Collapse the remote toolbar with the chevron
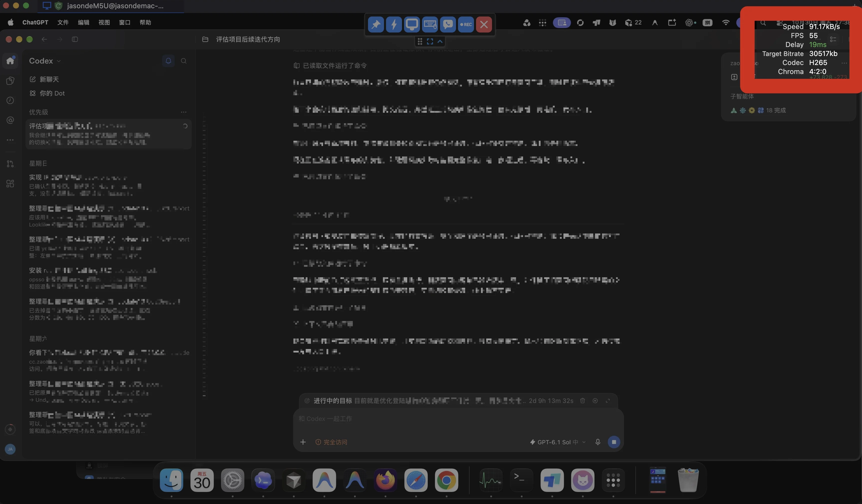The image size is (862, 504). pos(440,41)
